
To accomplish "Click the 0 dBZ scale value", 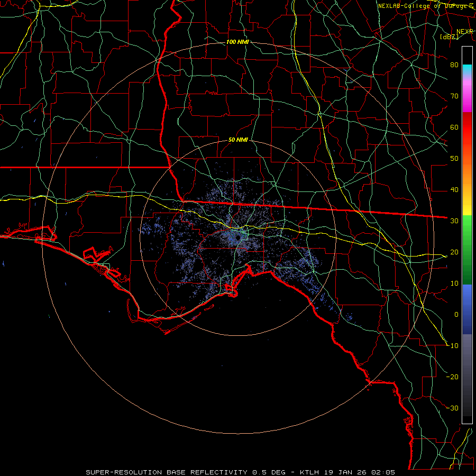I will [456, 315].
